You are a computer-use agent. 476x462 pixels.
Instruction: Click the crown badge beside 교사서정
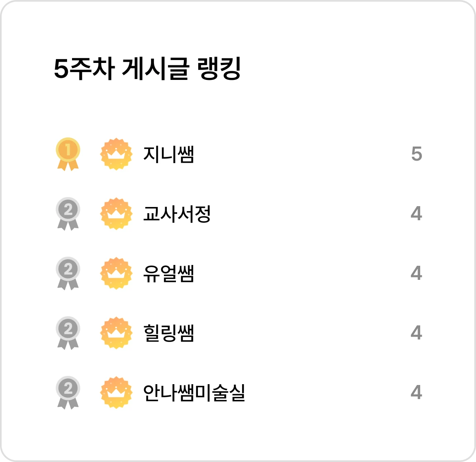point(116,214)
